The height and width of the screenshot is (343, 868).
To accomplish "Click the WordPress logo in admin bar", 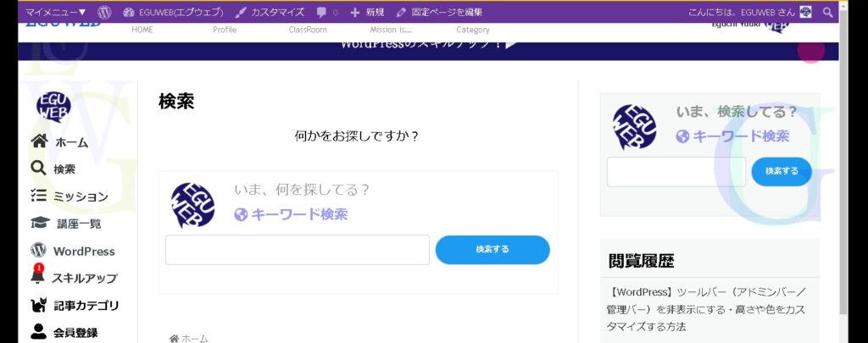I will point(104,12).
